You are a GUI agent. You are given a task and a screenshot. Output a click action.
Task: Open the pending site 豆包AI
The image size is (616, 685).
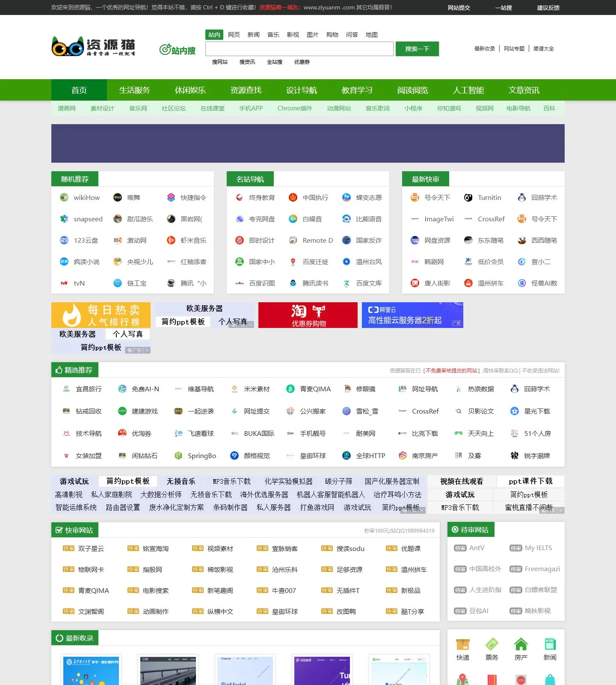(479, 611)
